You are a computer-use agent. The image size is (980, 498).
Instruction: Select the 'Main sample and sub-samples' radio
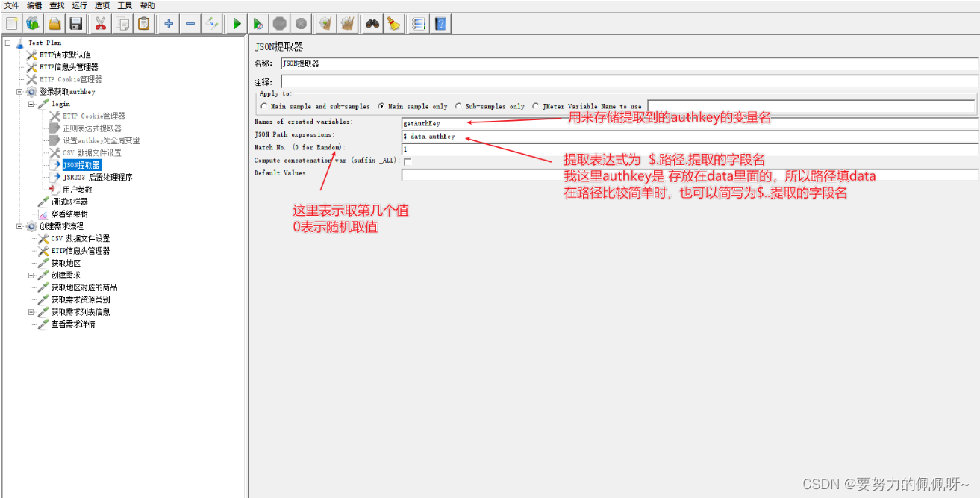(264, 106)
